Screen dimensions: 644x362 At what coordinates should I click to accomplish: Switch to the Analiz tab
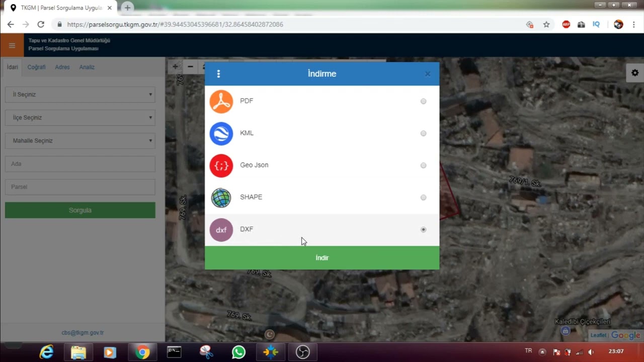87,67
